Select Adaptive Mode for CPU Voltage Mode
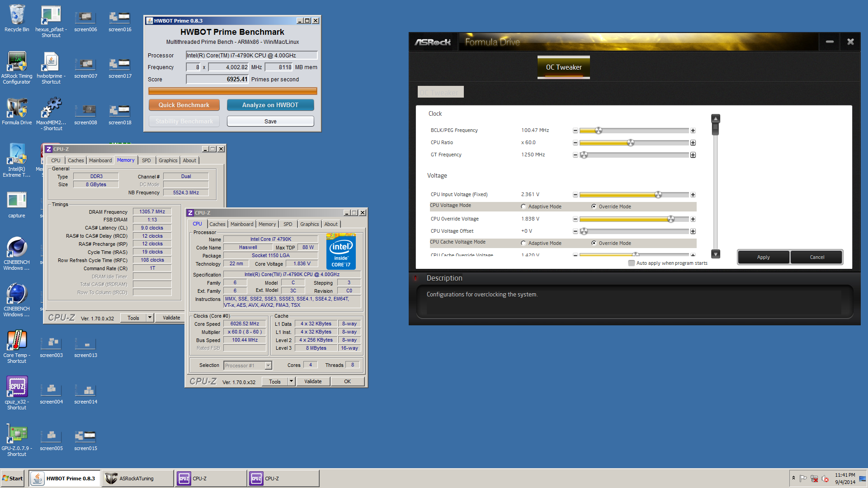 point(524,206)
